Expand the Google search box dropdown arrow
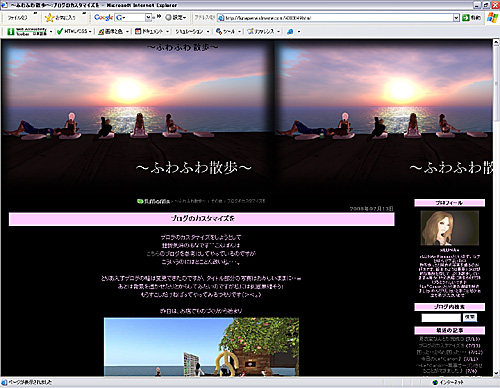This screenshot has width=500, height=388. click(x=148, y=17)
